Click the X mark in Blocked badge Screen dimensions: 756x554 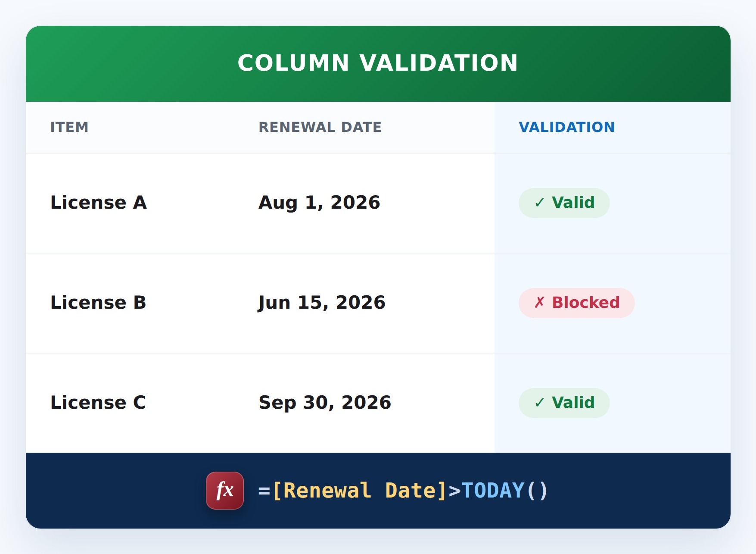pyautogui.click(x=540, y=303)
